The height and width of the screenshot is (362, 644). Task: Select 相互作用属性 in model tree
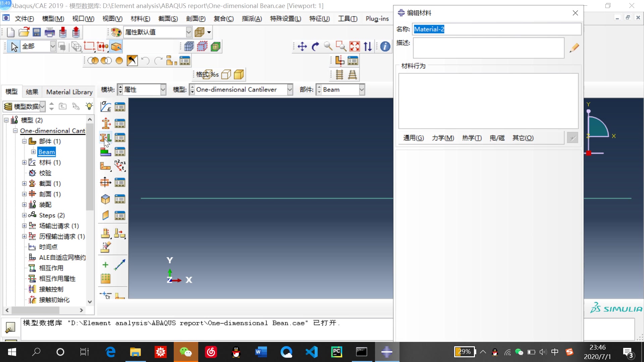click(57, 279)
